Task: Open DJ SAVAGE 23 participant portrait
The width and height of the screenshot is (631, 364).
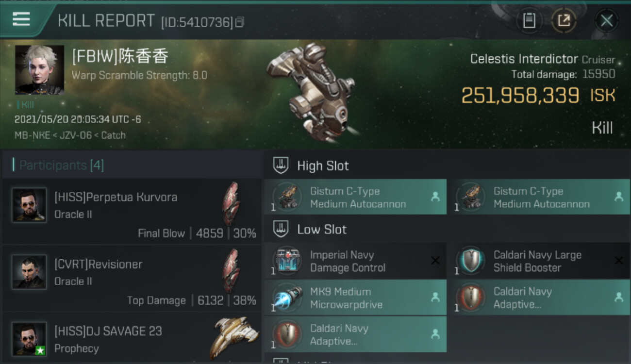Action: tap(29, 339)
